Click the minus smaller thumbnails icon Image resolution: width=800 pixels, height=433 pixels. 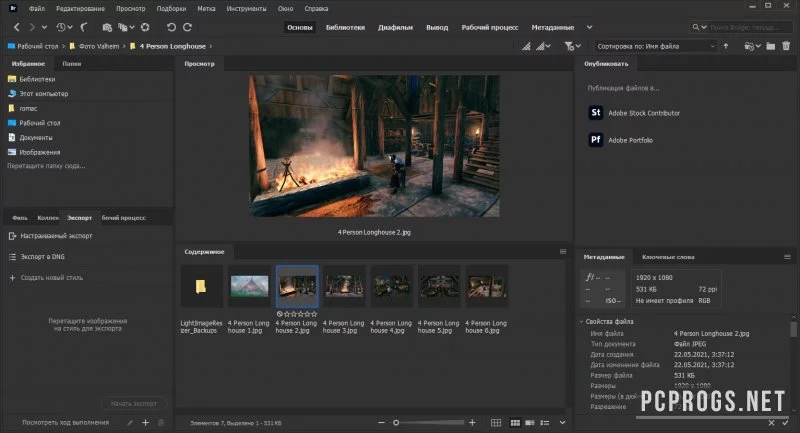tap(381, 422)
